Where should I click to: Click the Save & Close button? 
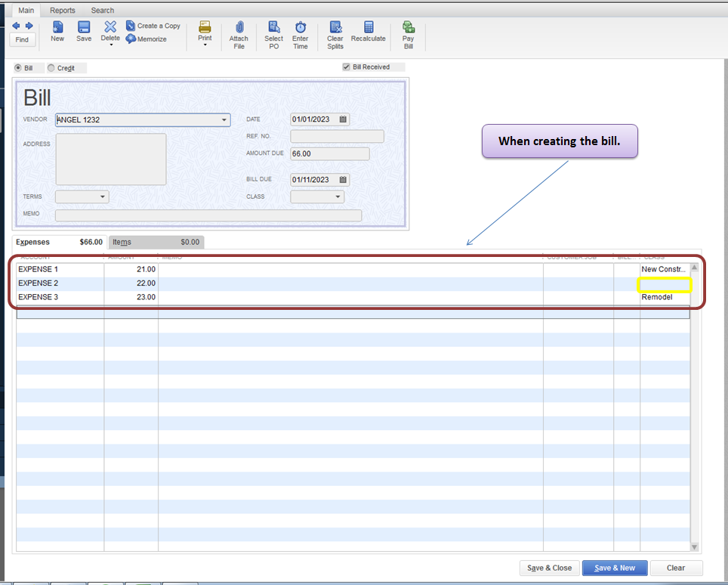[549, 568]
